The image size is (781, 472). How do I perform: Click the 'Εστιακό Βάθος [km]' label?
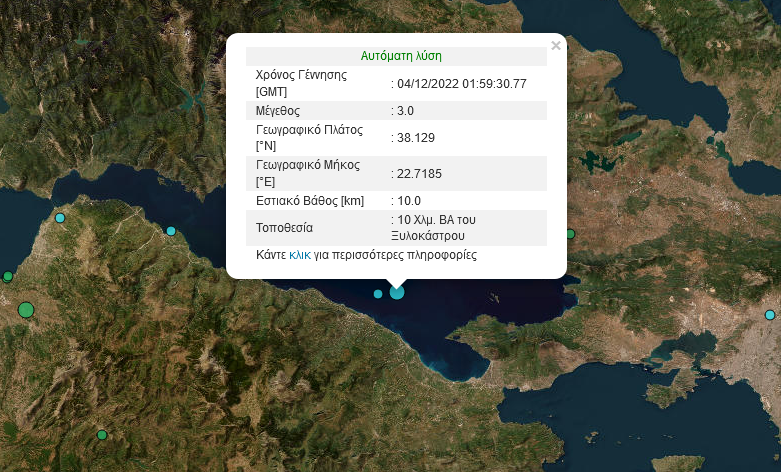pyautogui.click(x=310, y=201)
